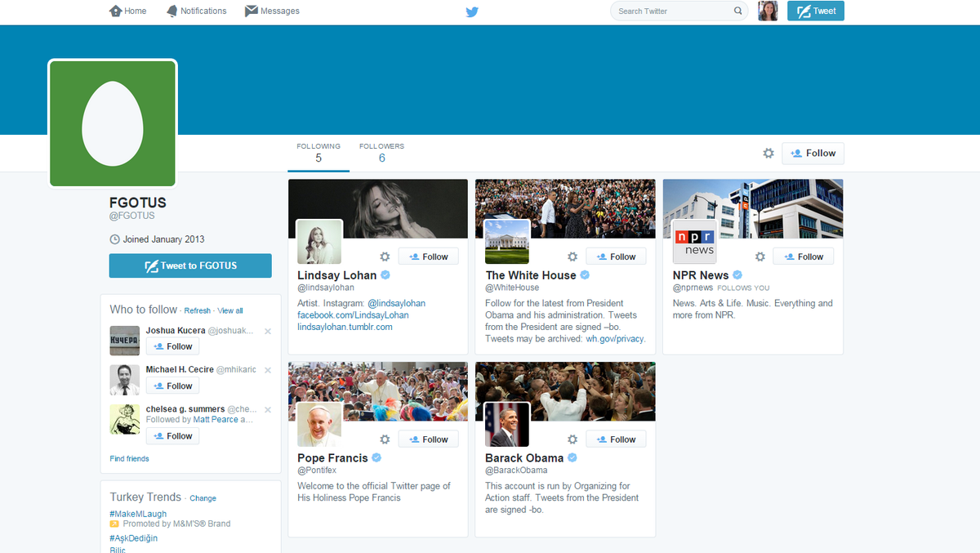Open Michael H. Cecire's avatar
Viewport: 980px width, 553px height.
click(125, 380)
